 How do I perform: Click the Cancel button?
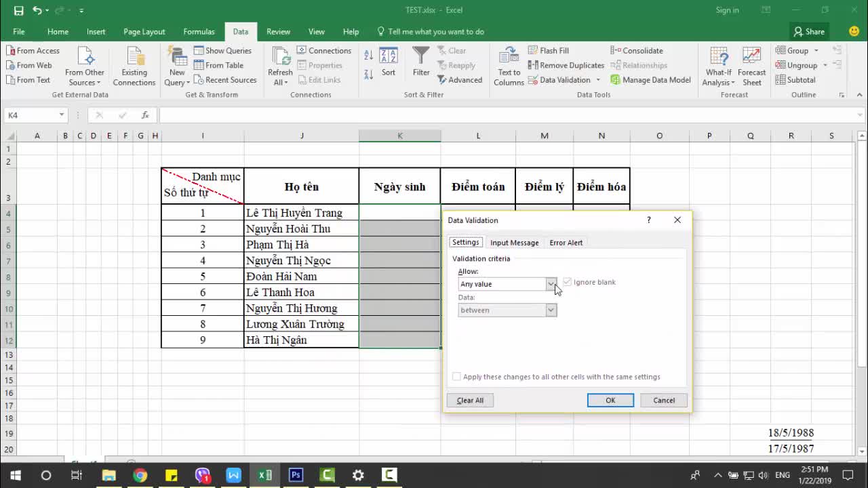point(664,401)
